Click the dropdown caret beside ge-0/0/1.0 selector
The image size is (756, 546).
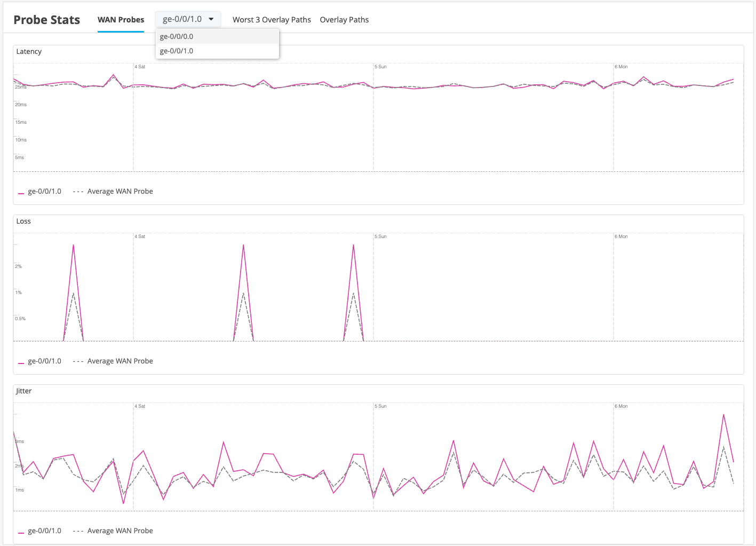(211, 19)
